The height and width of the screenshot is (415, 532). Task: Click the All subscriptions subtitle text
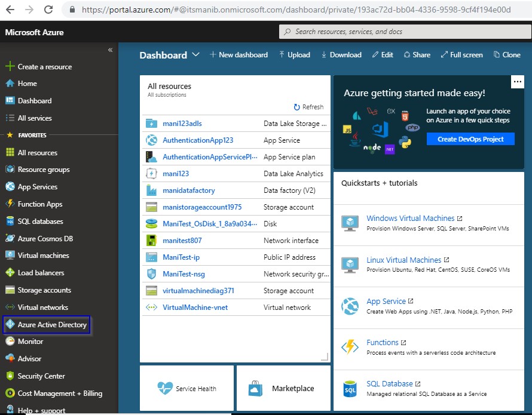click(167, 94)
